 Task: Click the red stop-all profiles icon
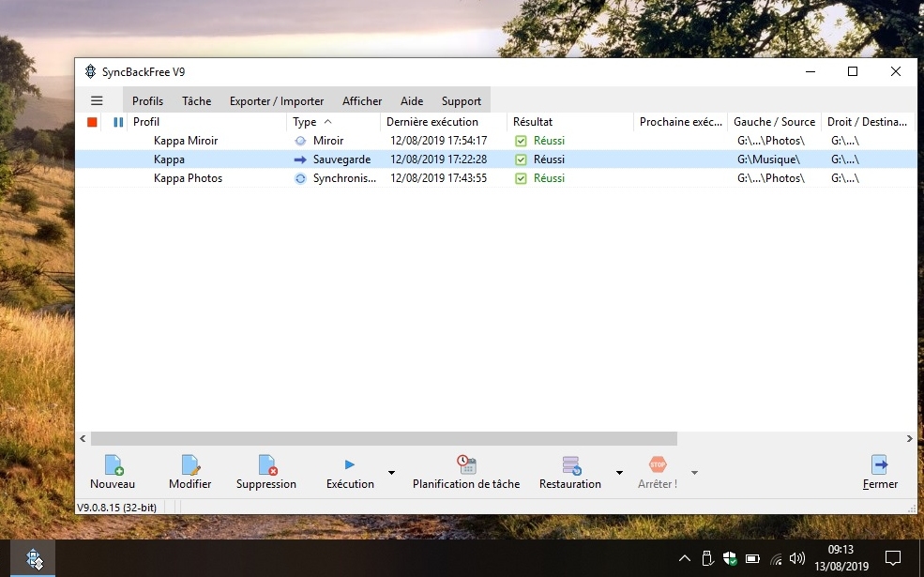coord(92,122)
